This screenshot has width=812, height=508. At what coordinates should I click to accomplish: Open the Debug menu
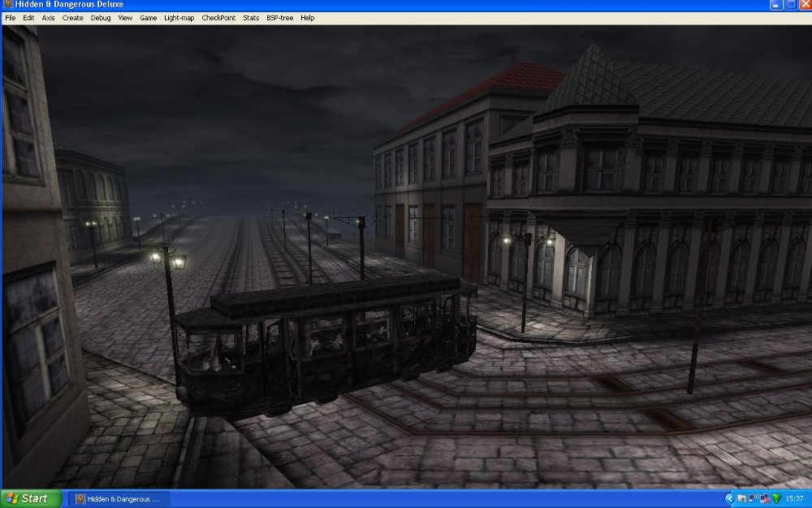(x=101, y=18)
